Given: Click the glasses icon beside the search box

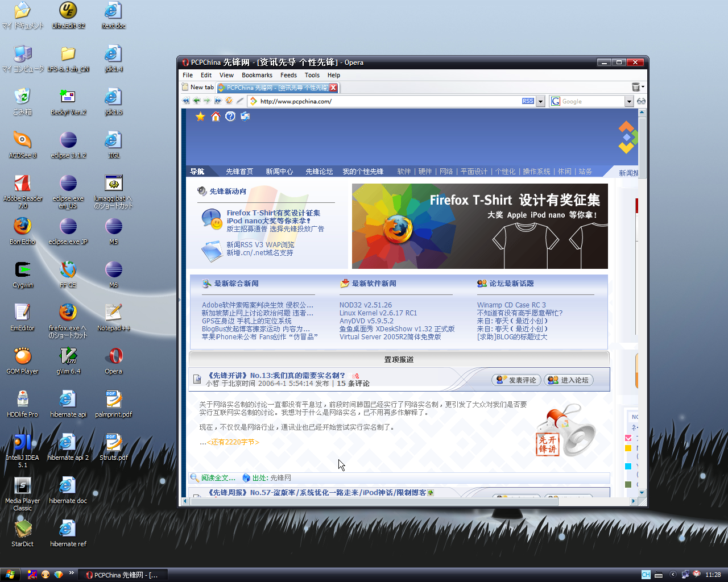Looking at the screenshot, I should (x=641, y=101).
